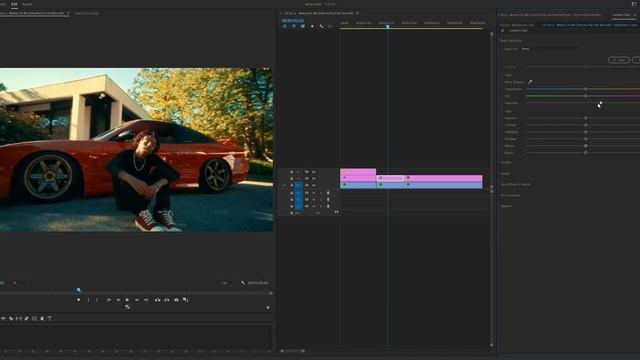This screenshot has height=360, width=640.
Task: Click the Program monitor settings wrench
Action: point(243,282)
